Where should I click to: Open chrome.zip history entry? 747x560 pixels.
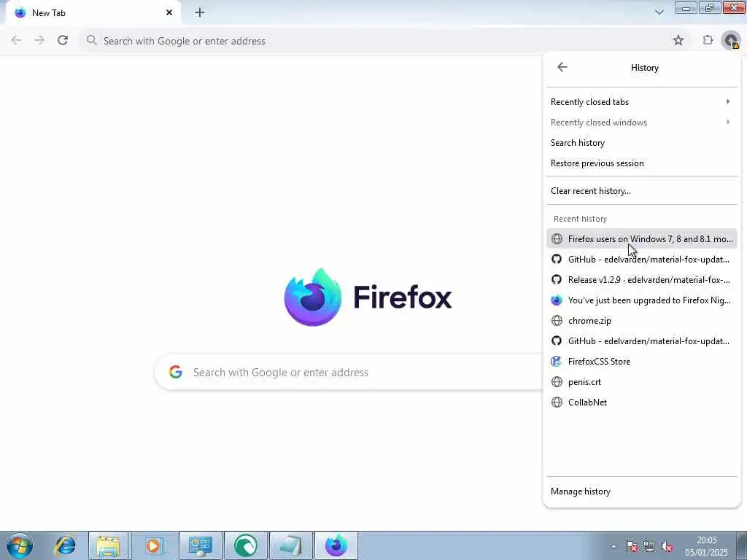[x=642, y=321]
